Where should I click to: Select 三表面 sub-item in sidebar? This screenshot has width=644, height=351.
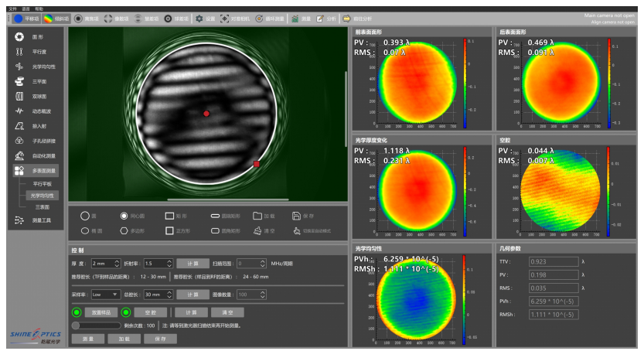[x=42, y=207]
